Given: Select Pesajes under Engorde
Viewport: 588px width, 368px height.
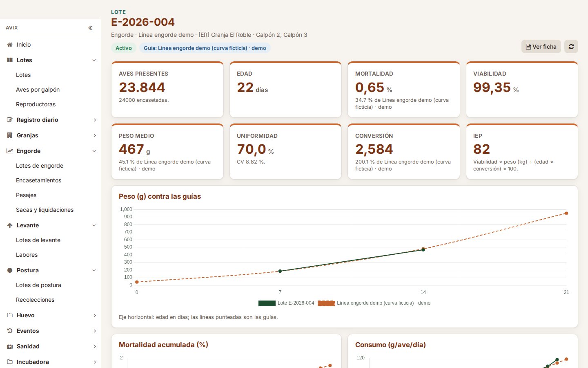Looking at the screenshot, I should tap(26, 195).
